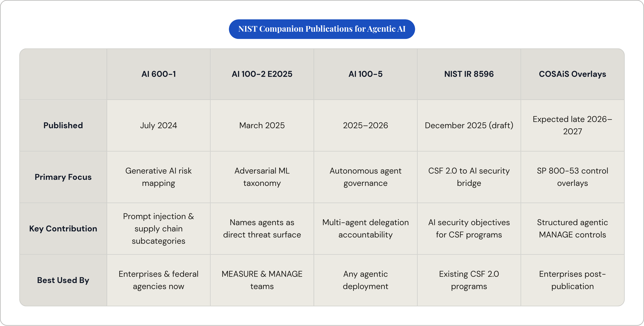
Task: Select the Expected late 2026–2027 cell
Action: 573,125
